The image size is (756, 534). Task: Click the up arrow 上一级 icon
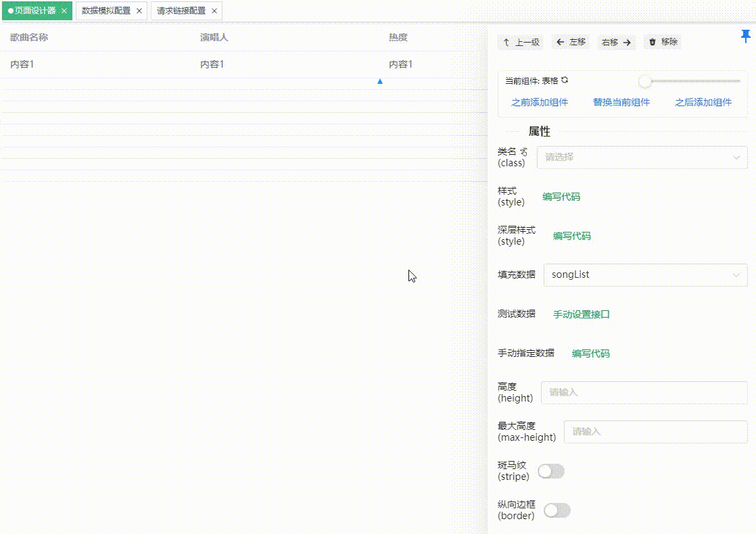(506, 42)
